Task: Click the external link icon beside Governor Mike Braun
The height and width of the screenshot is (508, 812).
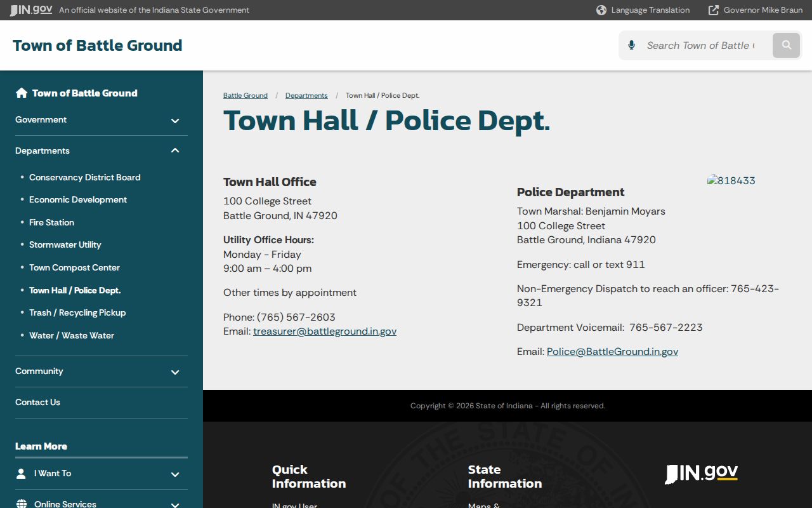Action: (x=714, y=10)
